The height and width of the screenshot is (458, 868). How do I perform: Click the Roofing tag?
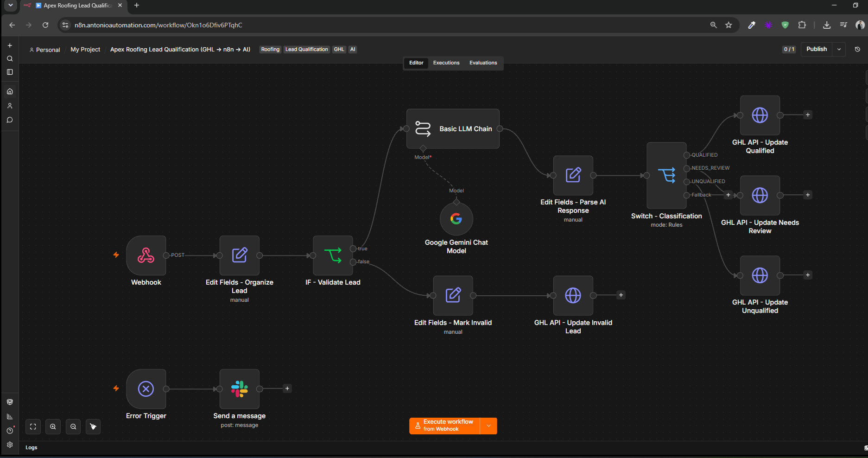click(x=270, y=50)
